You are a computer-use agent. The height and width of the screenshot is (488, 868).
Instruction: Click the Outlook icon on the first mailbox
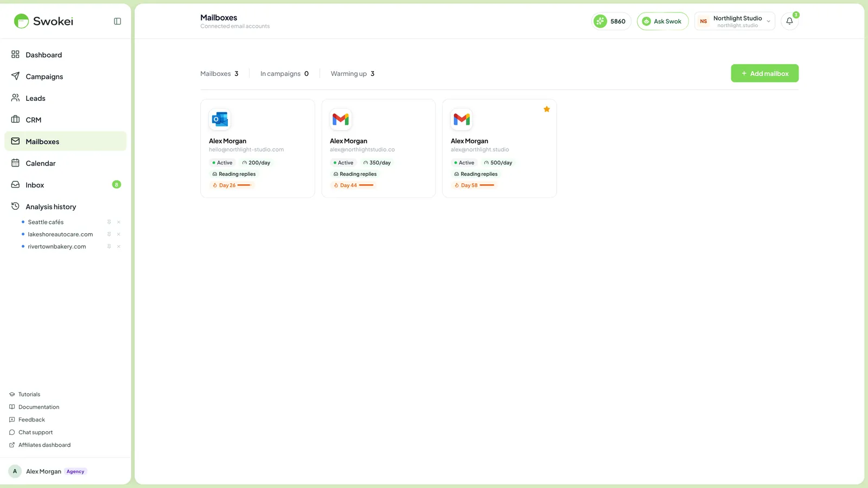pyautogui.click(x=220, y=119)
